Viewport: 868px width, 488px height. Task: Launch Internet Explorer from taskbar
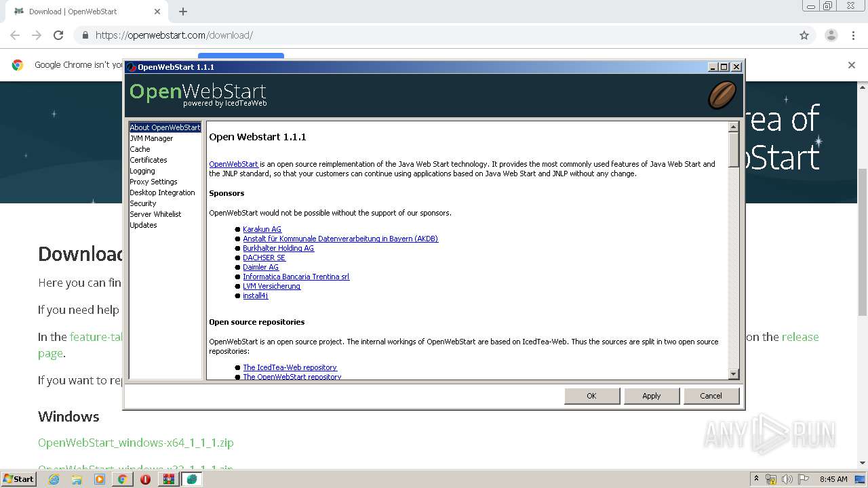click(54, 479)
